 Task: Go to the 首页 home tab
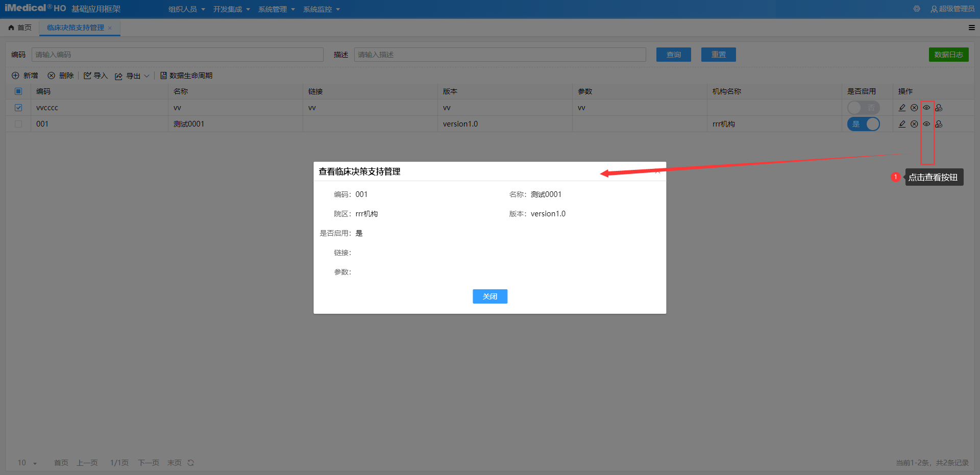coord(20,28)
